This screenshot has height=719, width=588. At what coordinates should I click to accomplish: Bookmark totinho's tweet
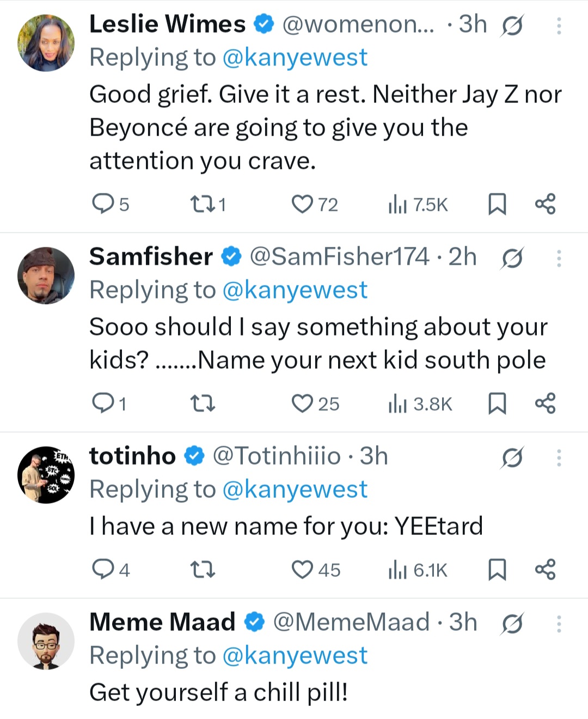point(497,570)
